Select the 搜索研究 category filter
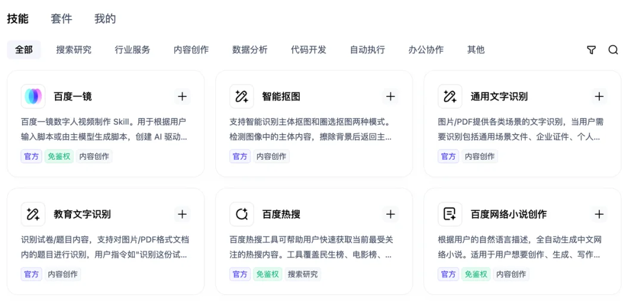Viewport: 644px width, 301px height. click(74, 50)
